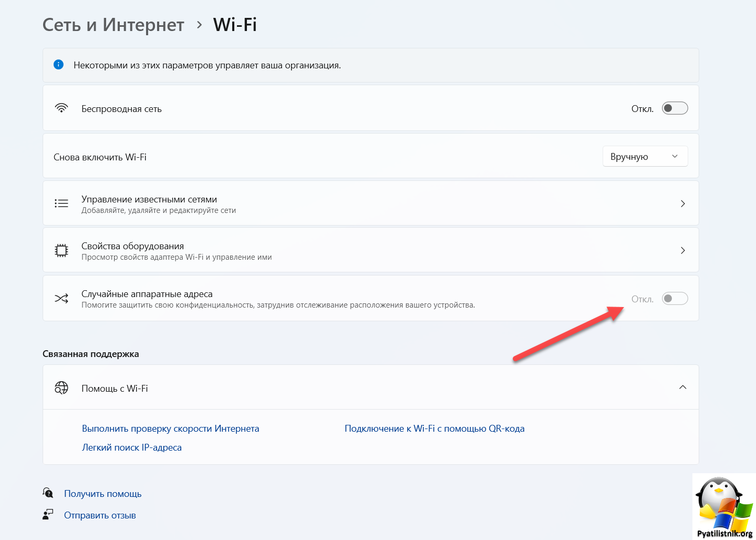
Task: Click the shuffle icon for Случайные аппаратные адреса
Action: point(61,299)
